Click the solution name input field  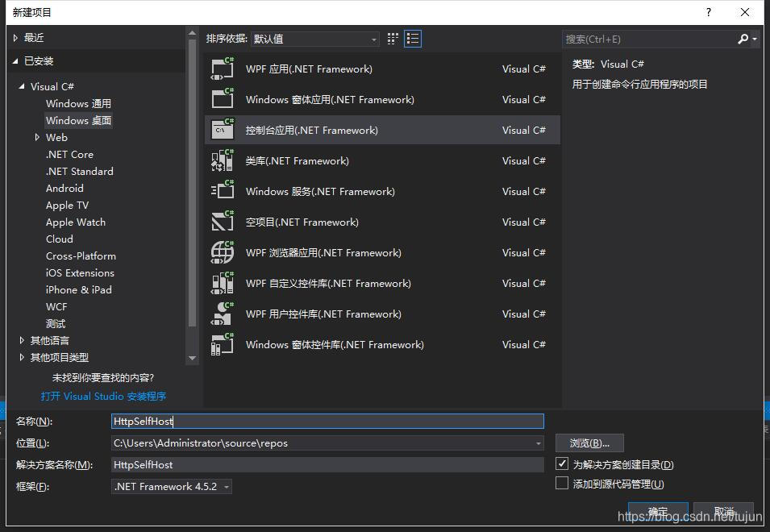click(327, 465)
